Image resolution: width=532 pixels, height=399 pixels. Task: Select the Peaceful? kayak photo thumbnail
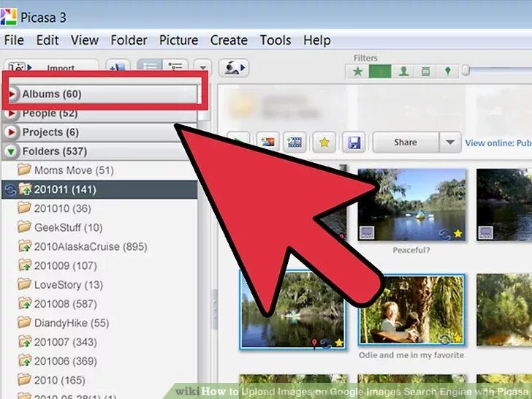[x=411, y=205]
